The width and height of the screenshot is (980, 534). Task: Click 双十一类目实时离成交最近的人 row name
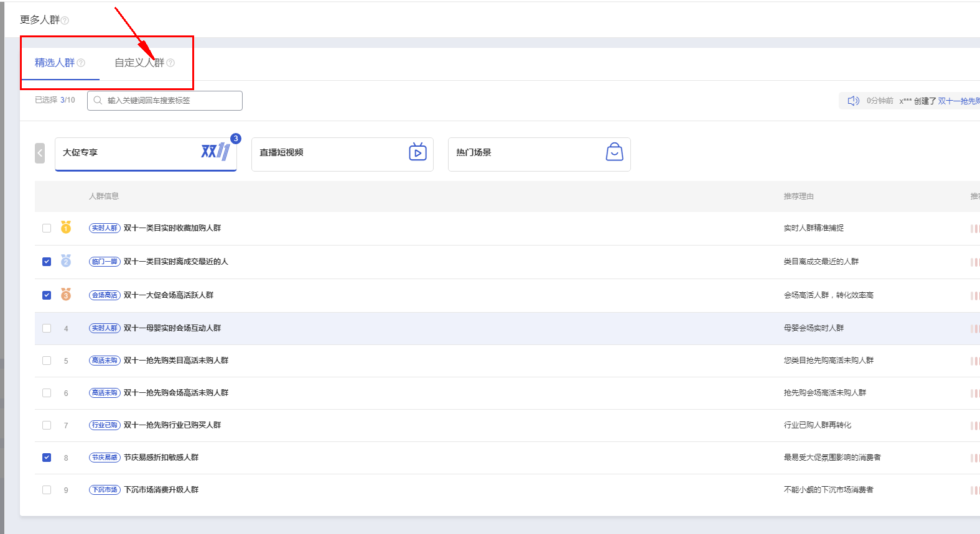(176, 262)
